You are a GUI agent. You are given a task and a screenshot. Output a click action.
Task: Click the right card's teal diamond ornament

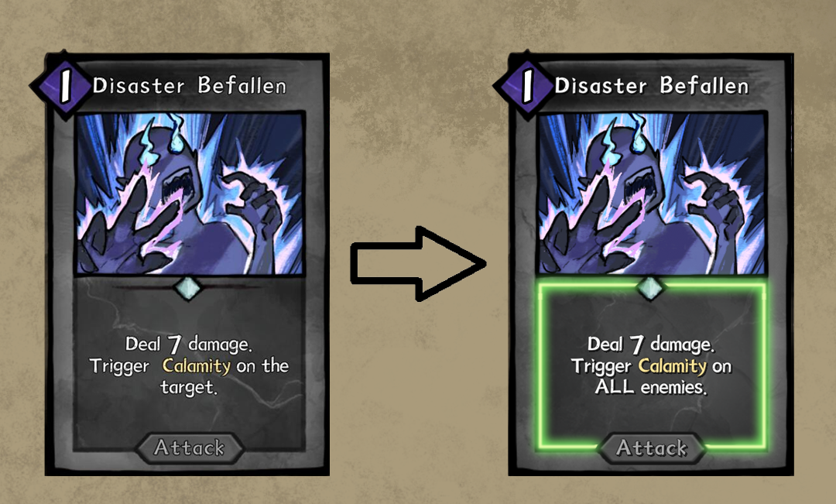pos(650,288)
